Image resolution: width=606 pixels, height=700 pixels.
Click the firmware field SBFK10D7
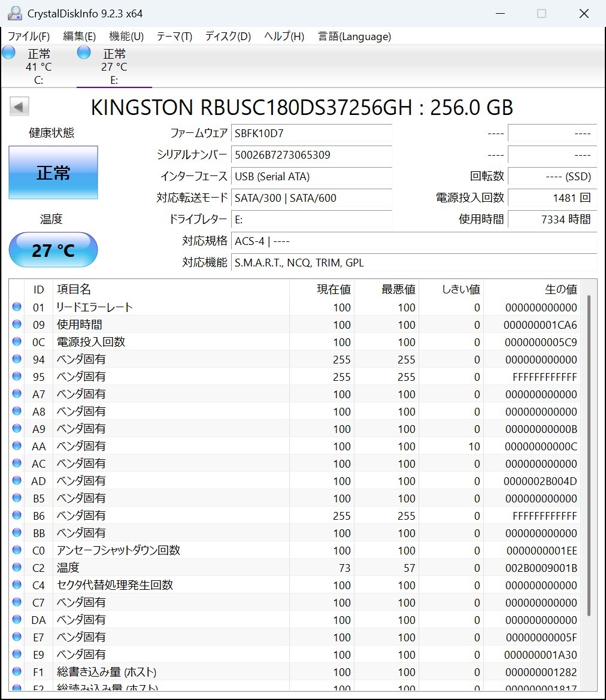(312, 133)
